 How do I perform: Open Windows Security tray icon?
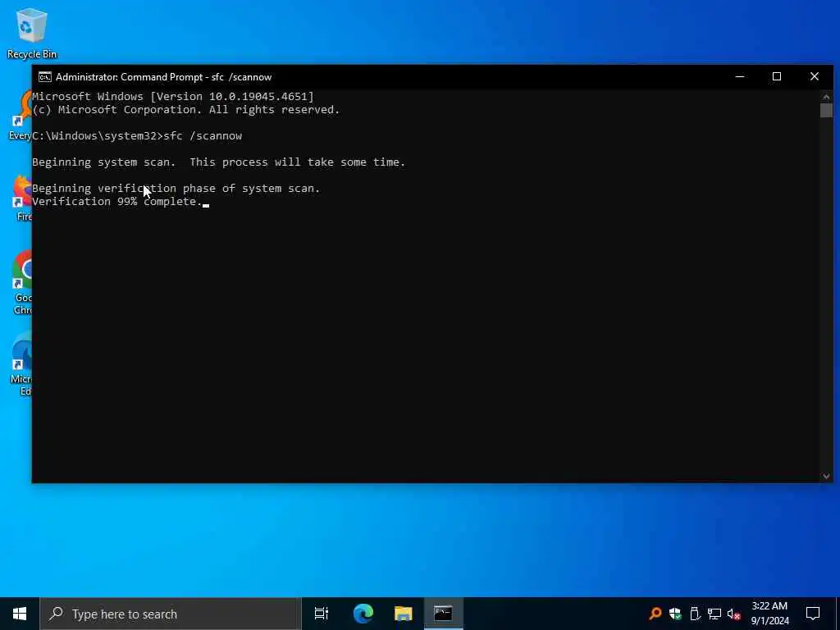click(x=675, y=614)
